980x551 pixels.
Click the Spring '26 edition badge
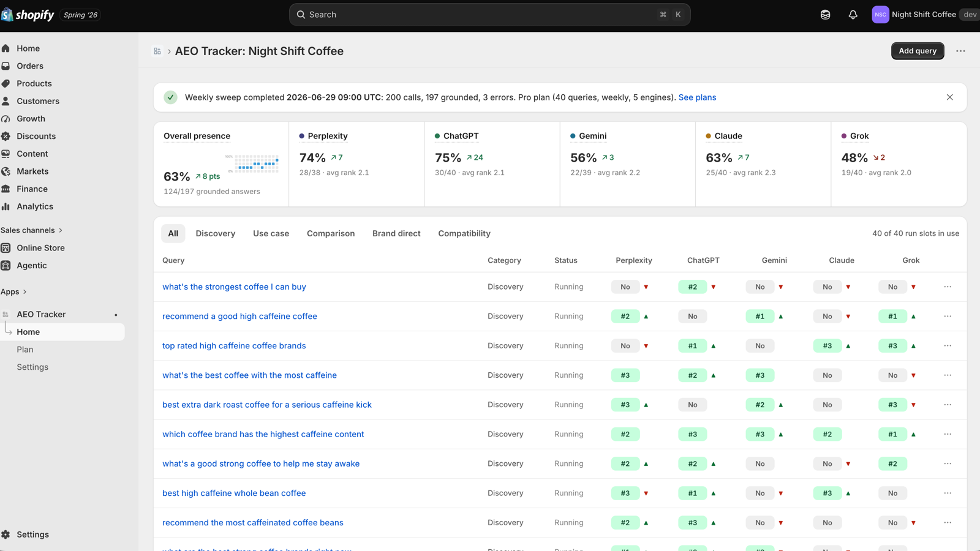pyautogui.click(x=80, y=15)
